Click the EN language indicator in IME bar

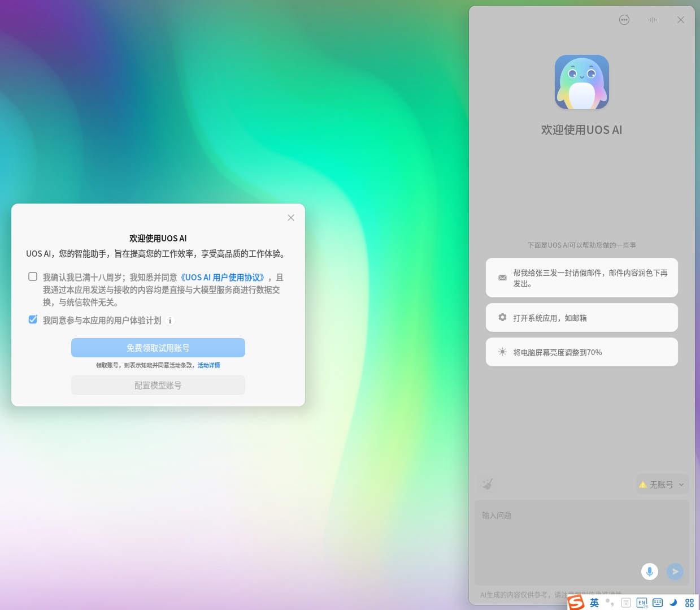coord(642,603)
